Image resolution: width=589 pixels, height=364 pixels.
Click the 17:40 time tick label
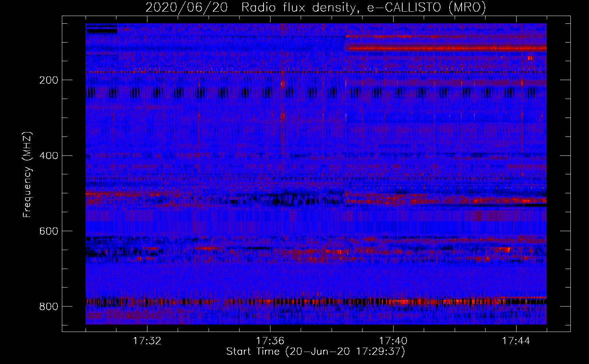coord(393,341)
